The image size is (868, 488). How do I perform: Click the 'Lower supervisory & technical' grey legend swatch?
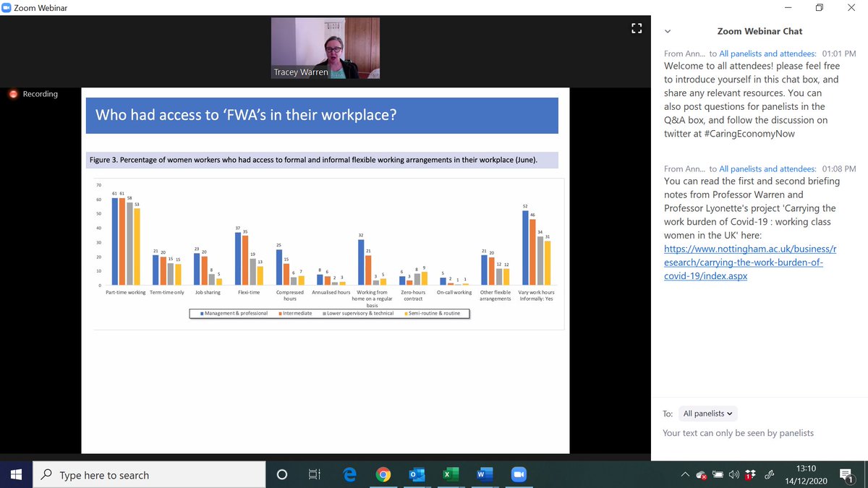click(x=325, y=314)
